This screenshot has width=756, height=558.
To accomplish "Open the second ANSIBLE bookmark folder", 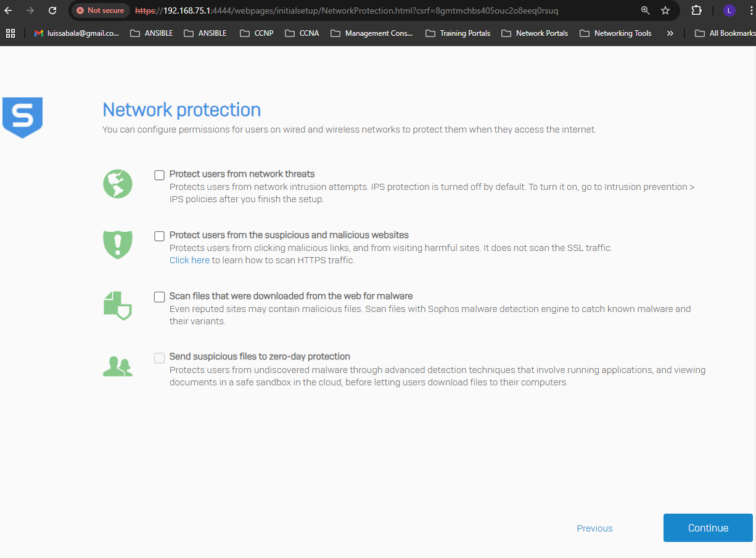I will (205, 33).
